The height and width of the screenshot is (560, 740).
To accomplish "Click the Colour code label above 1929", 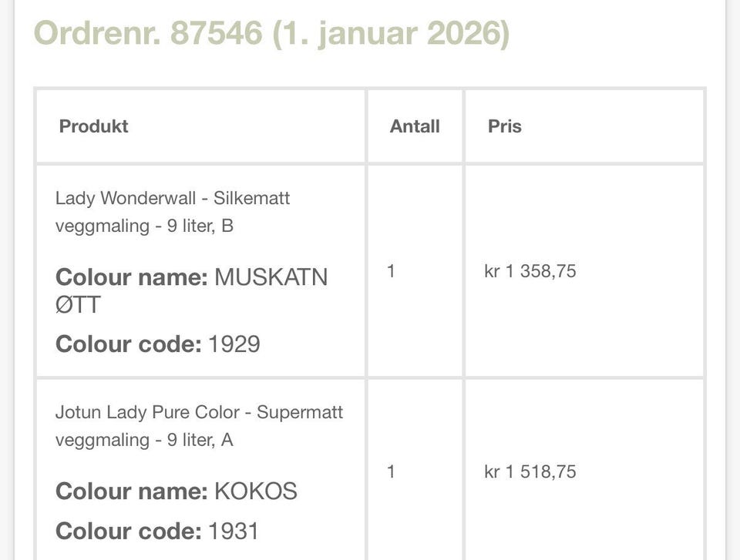I will pos(128,344).
